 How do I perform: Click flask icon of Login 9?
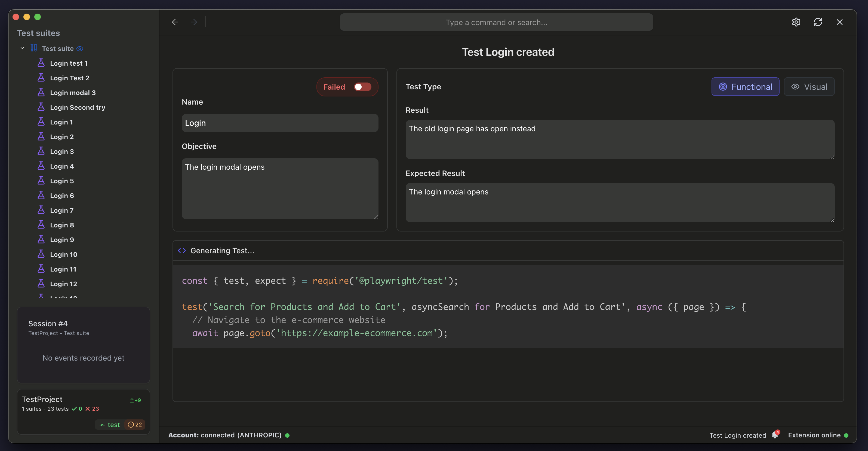pyautogui.click(x=41, y=239)
